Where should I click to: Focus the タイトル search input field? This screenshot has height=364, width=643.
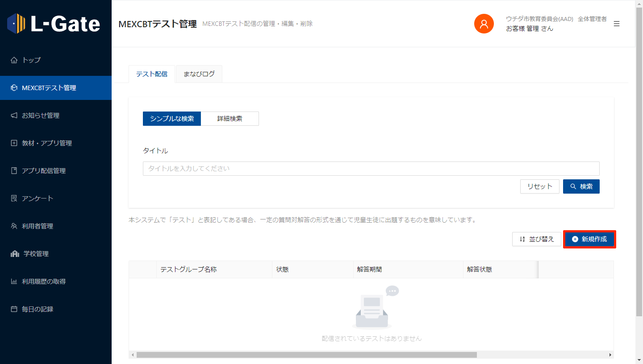(x=371, y=169)
